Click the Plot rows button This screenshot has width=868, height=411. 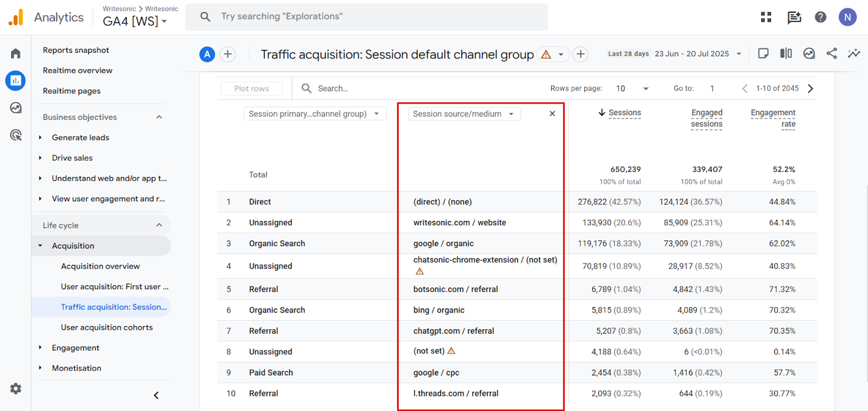(251, 89)
